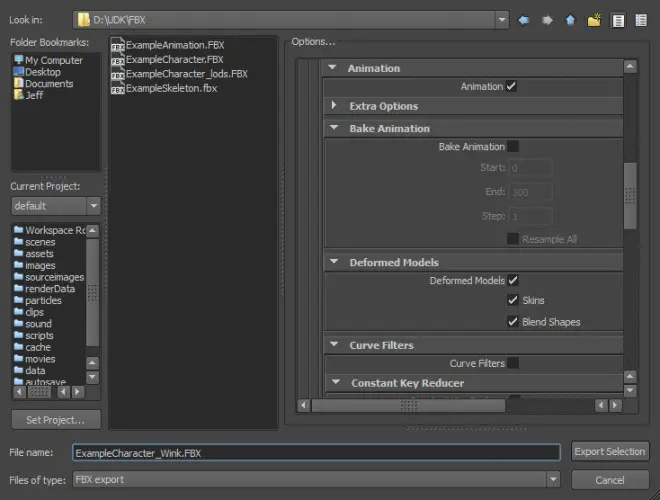The width and height of the screenshot is (660, 500).
Task: Click project folder list scroll up arrow
Action: (92, 231)
